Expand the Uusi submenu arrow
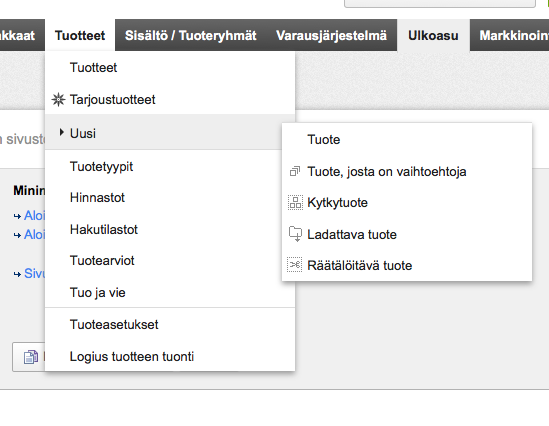Screen dimensions: 549x426 (x=62, y=132)
